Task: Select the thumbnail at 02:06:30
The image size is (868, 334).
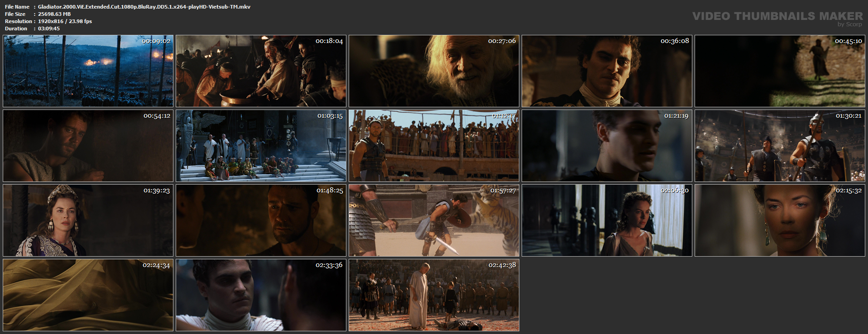Action: point(607,220)
